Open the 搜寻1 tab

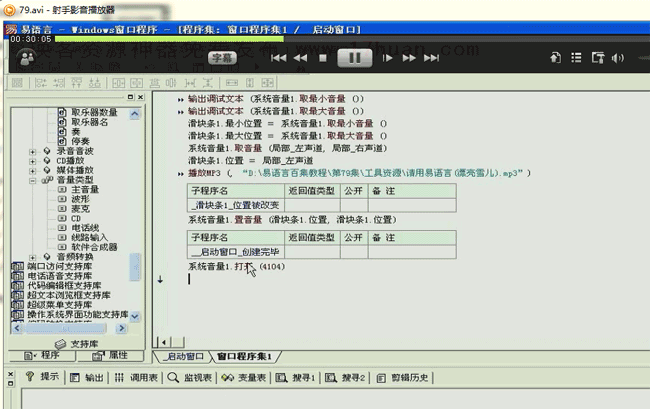296,378
